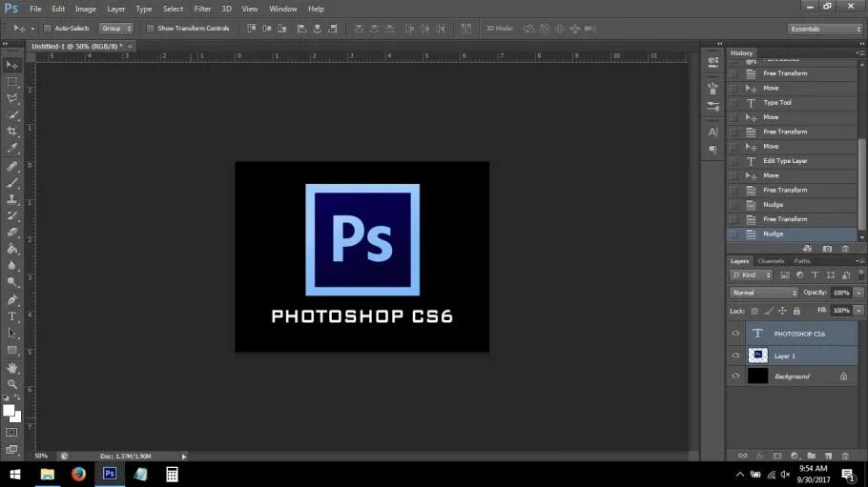Viewport: 868px width, 487px height.
Task: Open Calculator from the taskbar
Action: coord(172,475)
